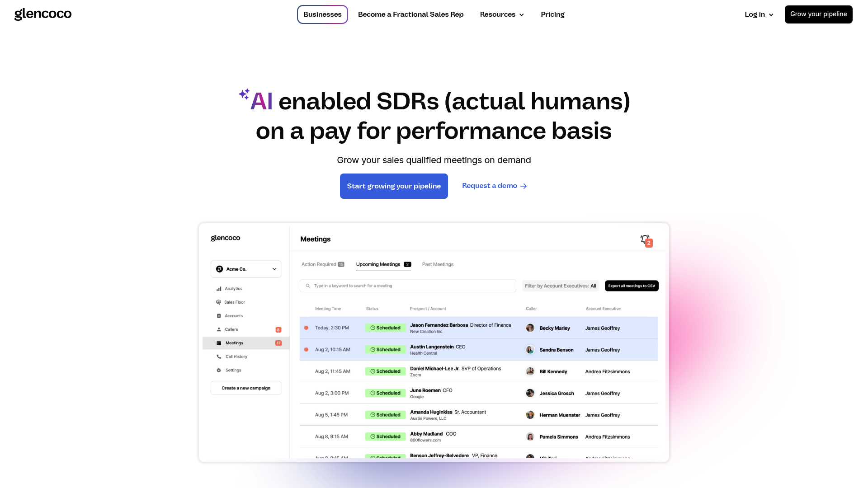Open the notifications bell icon

tap(645, 239)
